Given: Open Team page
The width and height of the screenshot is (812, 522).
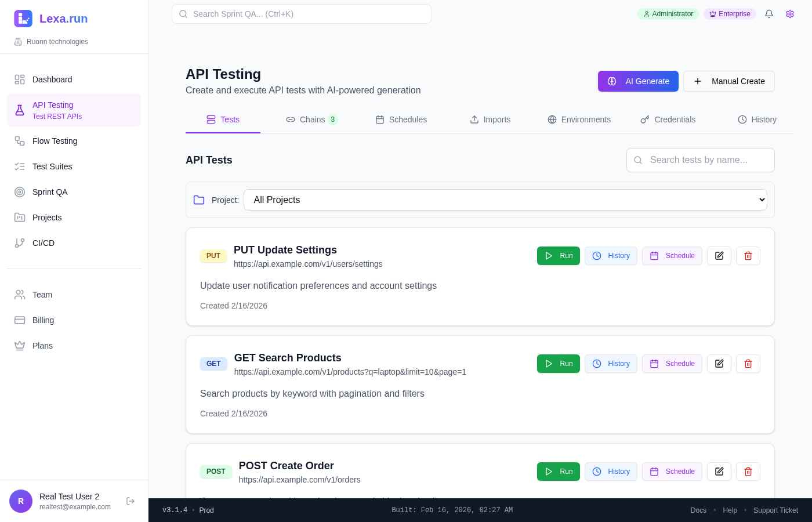Looking at the screenshot, I should tap(74, 295).
